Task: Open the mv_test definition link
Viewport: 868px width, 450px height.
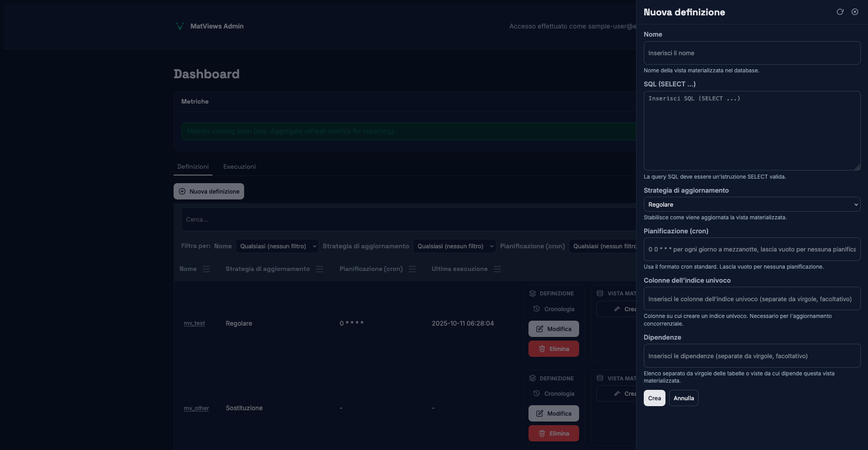Action: (194, 323)
